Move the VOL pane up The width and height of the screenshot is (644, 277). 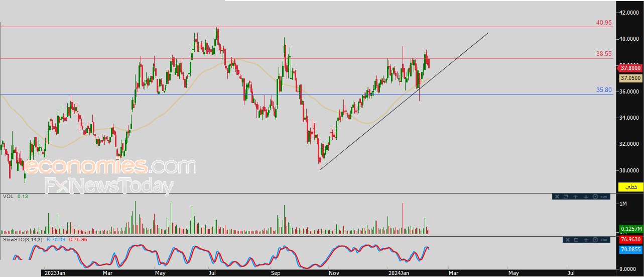tap(575, 197)
